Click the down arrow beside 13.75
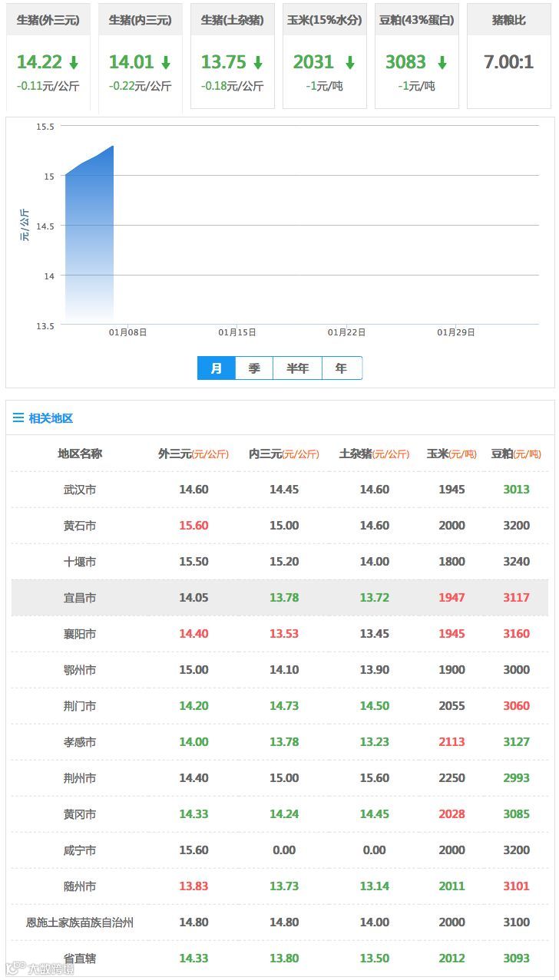Image resolution: width=559 pixels, height=980 pixels. click(258, 62)
